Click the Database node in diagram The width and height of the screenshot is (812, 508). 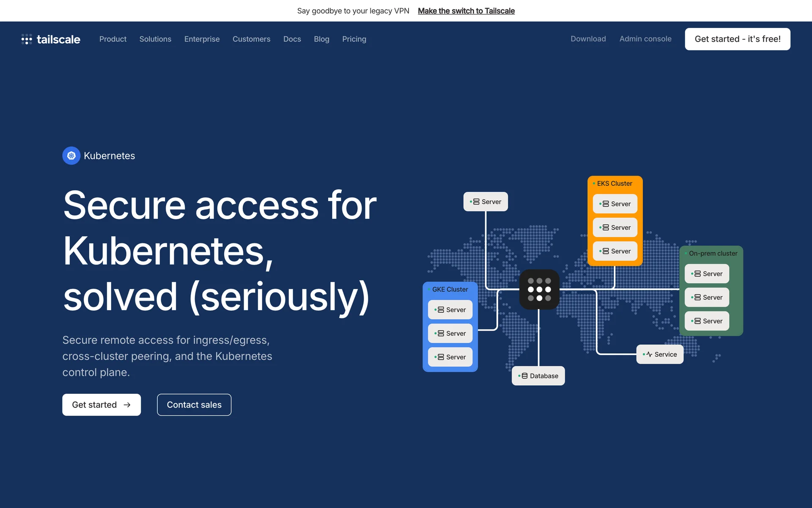pyautogui.click(x=538, y=376)
